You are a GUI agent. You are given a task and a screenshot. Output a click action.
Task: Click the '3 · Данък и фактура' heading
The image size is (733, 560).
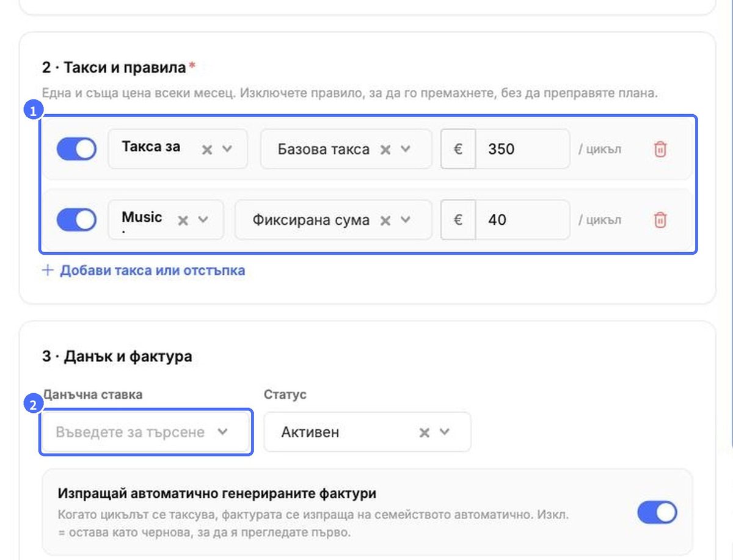(x=117, y=356)
